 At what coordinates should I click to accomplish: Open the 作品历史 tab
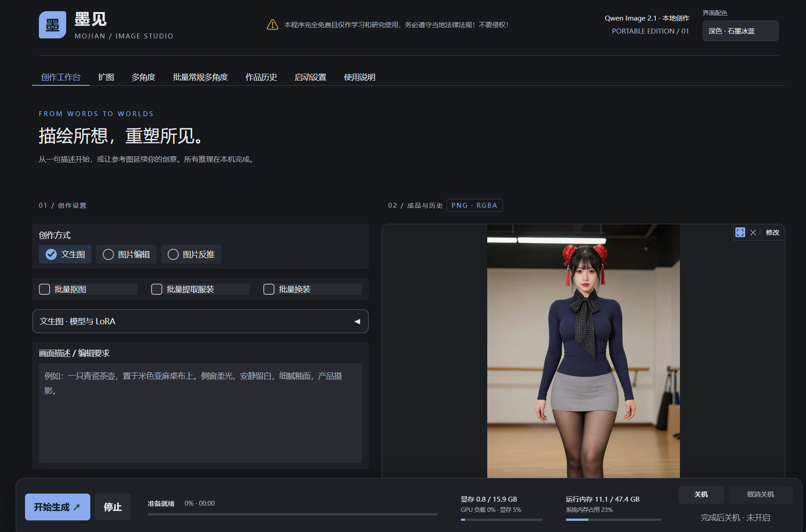click(x=261, y=77)
